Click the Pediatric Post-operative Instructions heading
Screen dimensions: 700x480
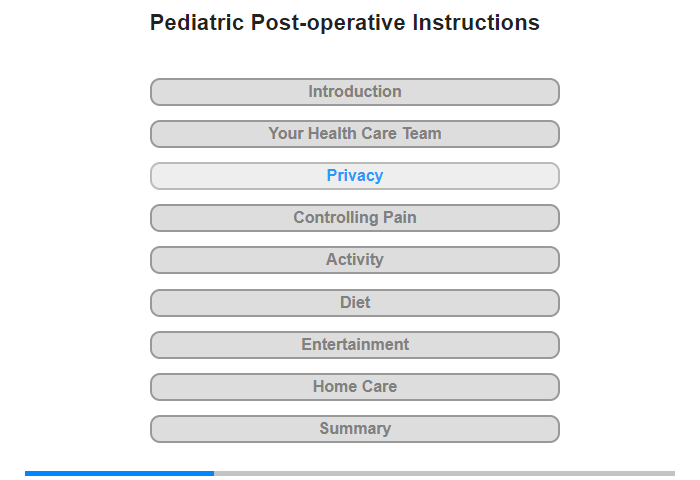[x=345, y=23]
